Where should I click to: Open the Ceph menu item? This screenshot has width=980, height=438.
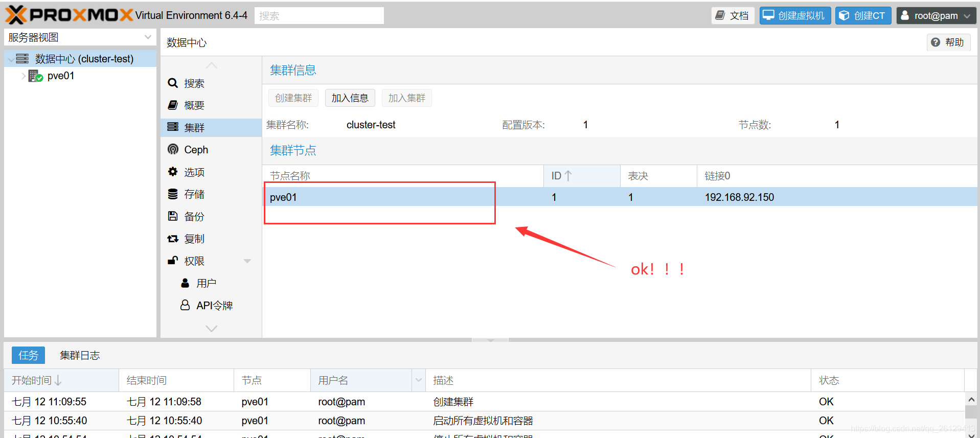click(x=211, y=150)
